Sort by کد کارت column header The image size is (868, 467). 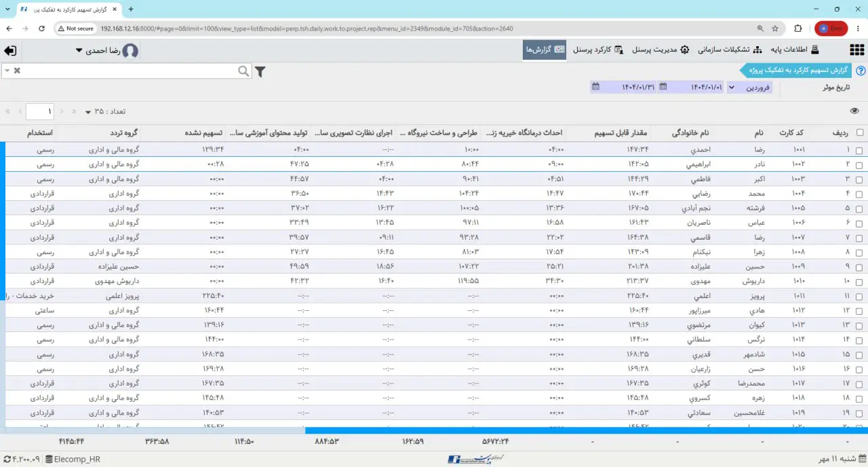pyautogui.click(x=790, y=133)
